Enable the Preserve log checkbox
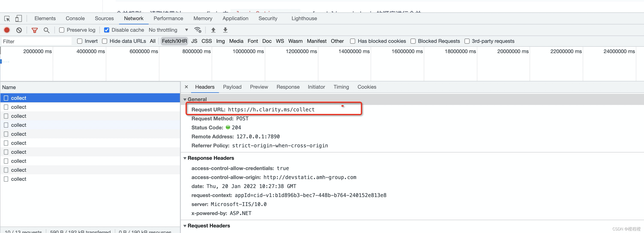Image resolution: width=644 pixels, height=233 pixels. tap(62, 30)
